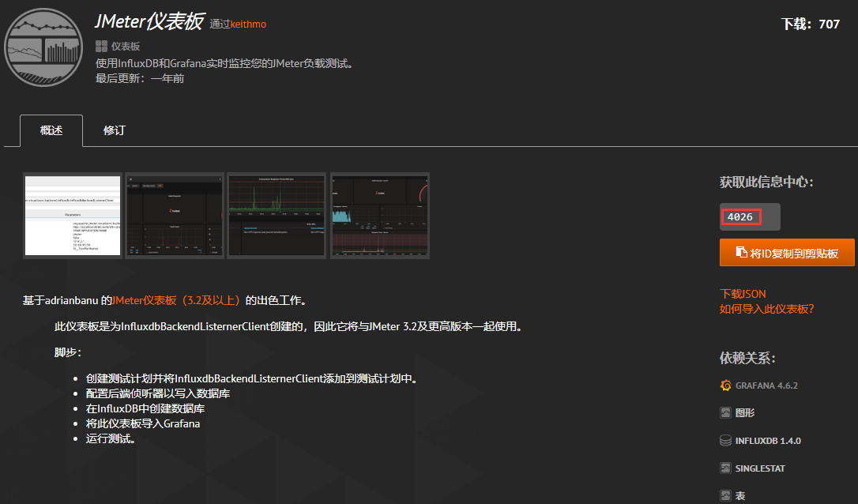Open JMeter仪表板（3.2及以上）link
Screen dimensions: 858x504
pos(176,300)
